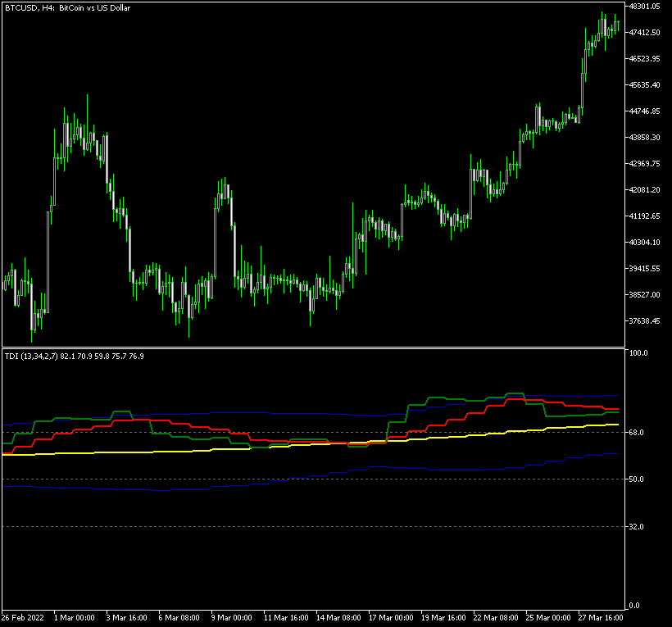672x627 pixels.
Task: Click the 32.0 indicator level label
Action: point(638,527)
